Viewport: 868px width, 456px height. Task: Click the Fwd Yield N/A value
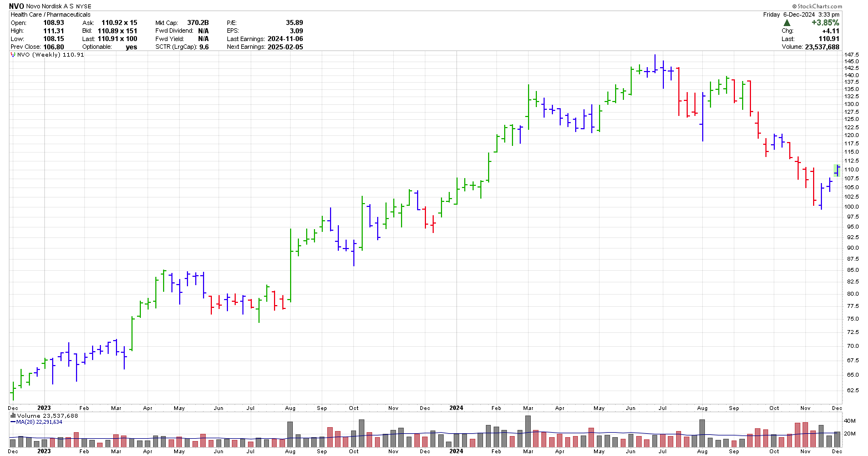pos(204,39)
